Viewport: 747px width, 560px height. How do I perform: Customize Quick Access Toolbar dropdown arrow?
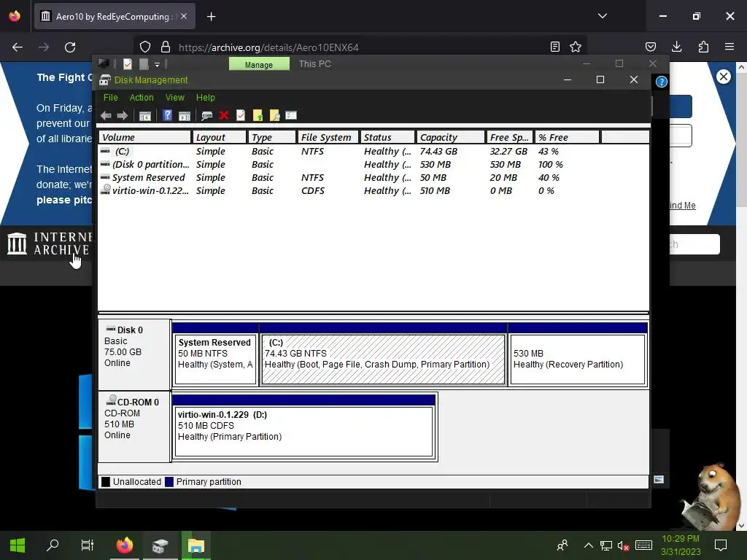[157, 65]
